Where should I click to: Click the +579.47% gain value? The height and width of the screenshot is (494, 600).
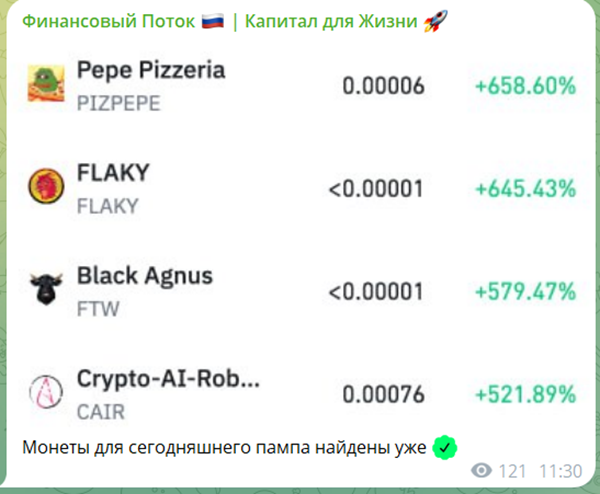point(525,291)
